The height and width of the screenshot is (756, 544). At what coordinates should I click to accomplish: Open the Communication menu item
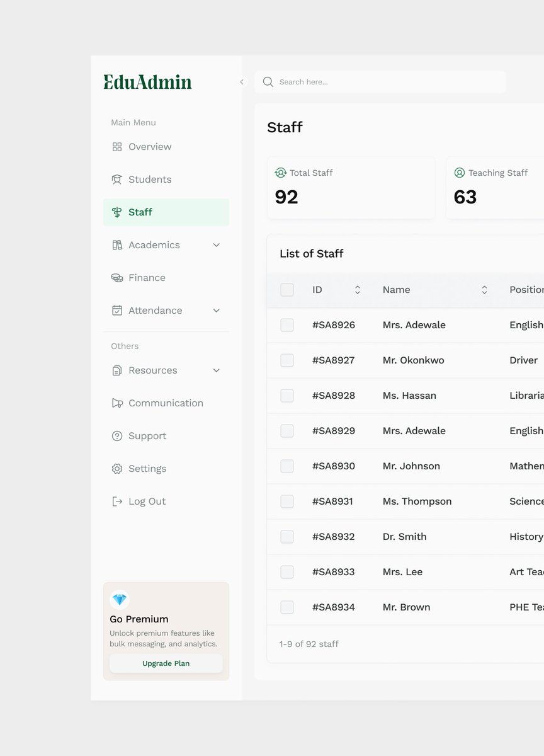click(x=166, y=403)
